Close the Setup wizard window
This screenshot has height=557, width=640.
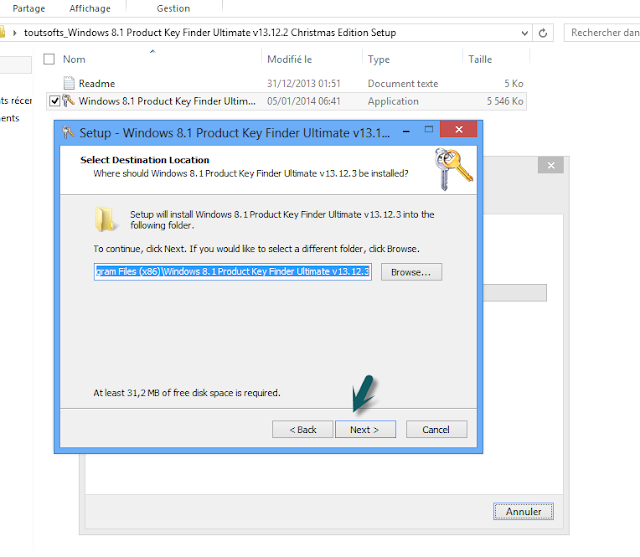(459, 129)
